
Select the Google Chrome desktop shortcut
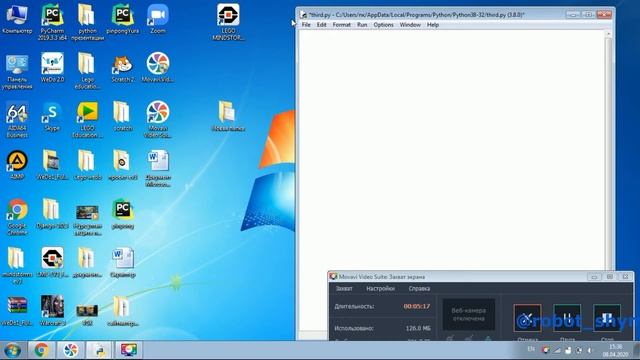coord(17,217)
